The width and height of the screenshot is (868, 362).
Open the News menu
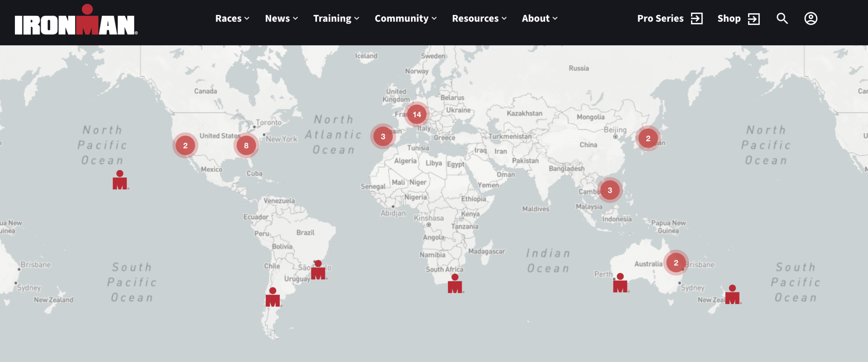[x=281, y=19]
